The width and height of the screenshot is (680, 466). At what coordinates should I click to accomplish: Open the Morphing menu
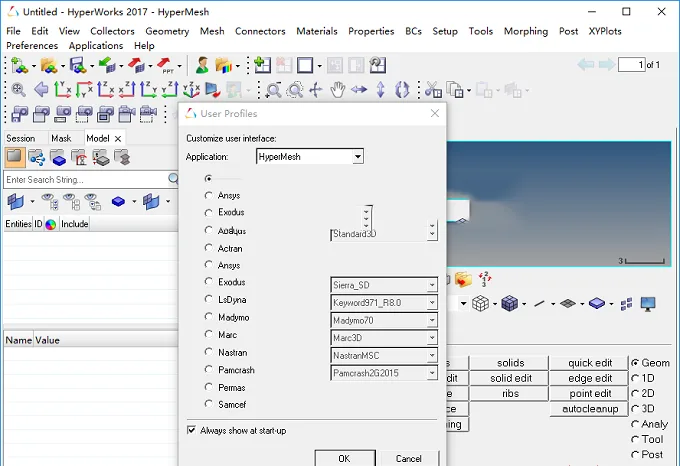click(526, 31)
